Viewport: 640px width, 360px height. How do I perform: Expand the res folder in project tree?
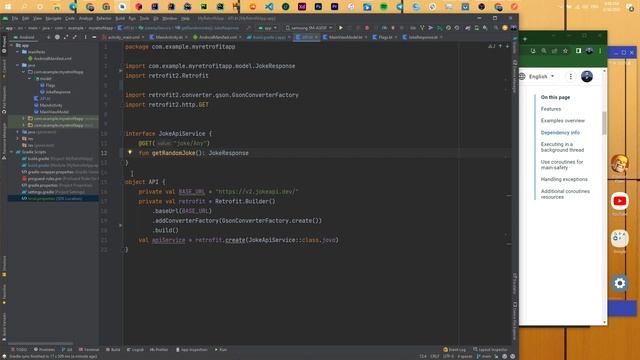(18, 139)
